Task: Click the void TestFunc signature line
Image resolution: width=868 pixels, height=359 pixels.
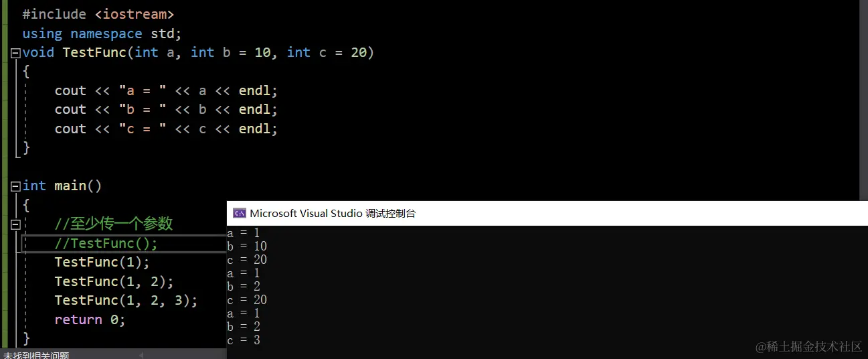Action: click(198, 52)
